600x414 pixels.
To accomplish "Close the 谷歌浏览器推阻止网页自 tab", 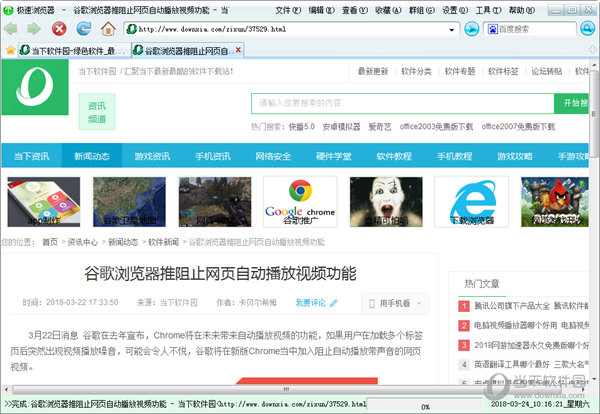I will 238,50.
